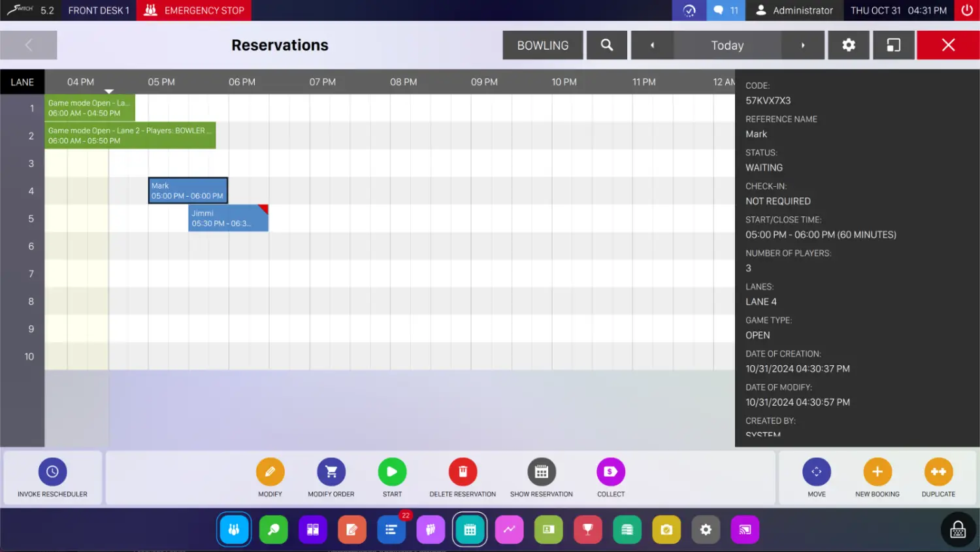Open the yellow camera dock icon
Image resolution: width=980 pixels, height=552 pixels.
666,530
